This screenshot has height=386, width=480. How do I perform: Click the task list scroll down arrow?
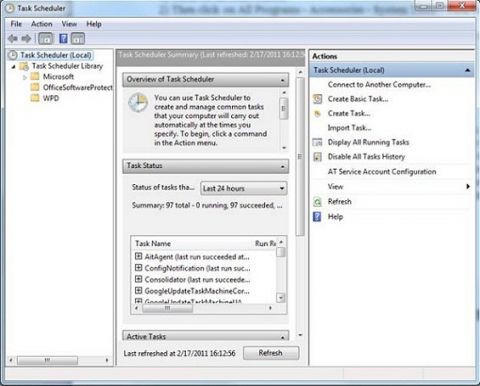(x=281, y=298)
